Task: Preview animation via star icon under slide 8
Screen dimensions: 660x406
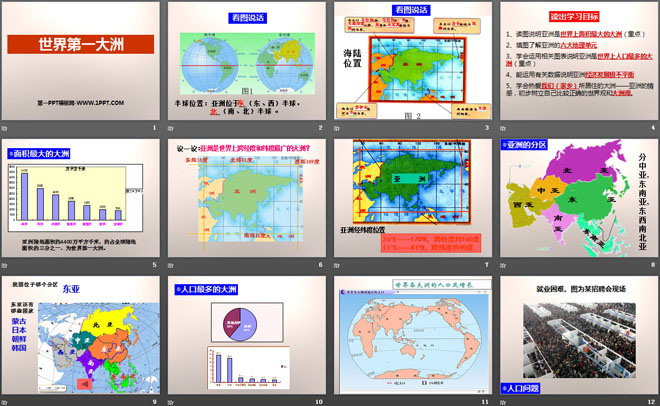Action: (503, 265)
